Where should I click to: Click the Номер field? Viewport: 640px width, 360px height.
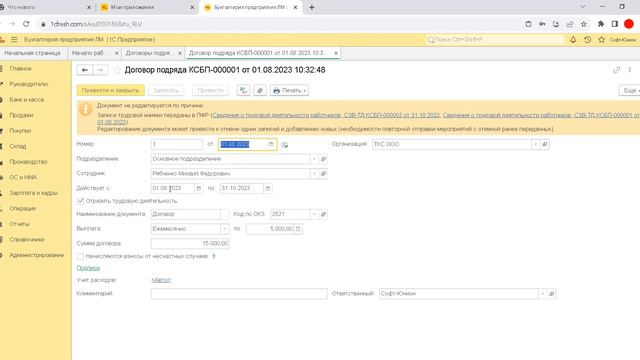(177, 144)
